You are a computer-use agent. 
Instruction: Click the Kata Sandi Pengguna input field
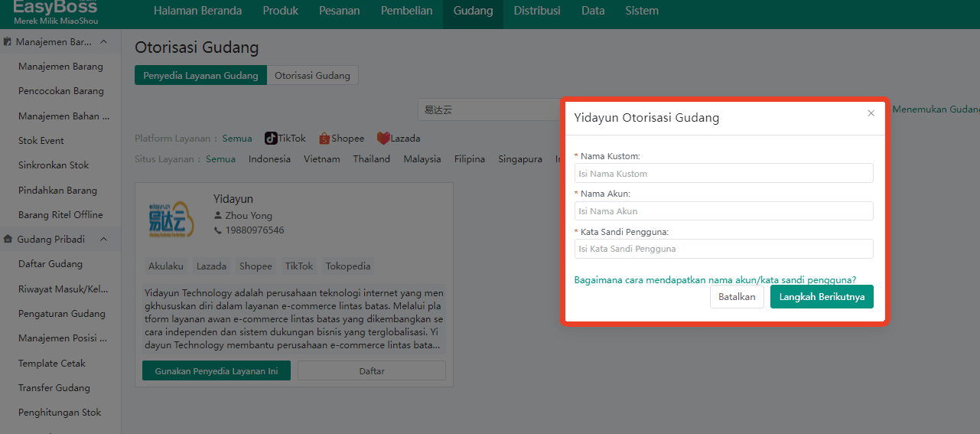coord(724,249)
